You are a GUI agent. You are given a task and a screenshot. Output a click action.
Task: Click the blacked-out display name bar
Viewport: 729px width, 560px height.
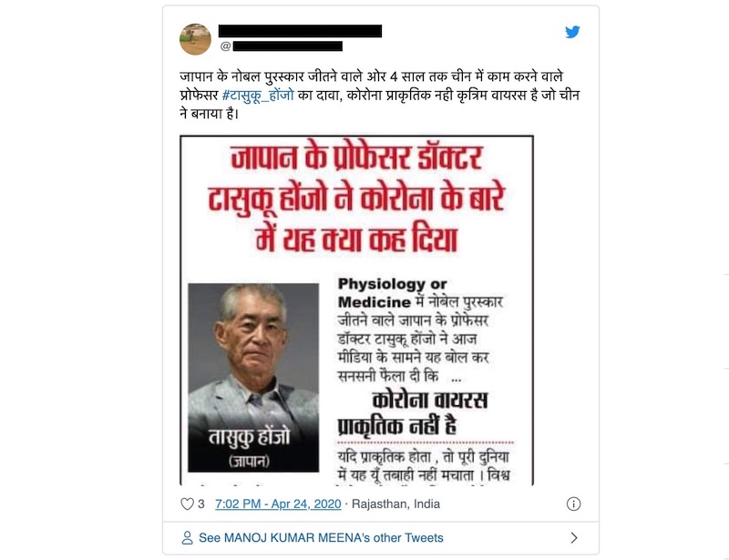300,31
